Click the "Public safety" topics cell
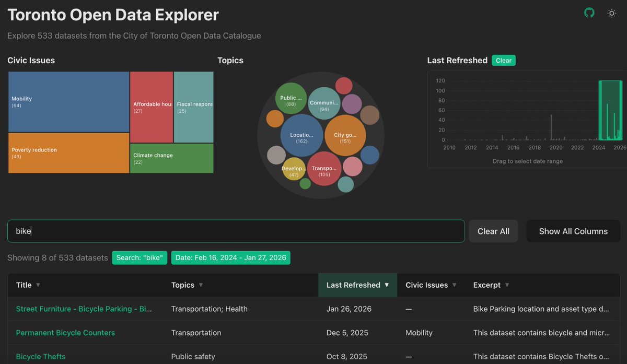The image size is (627, 364). 193,357
